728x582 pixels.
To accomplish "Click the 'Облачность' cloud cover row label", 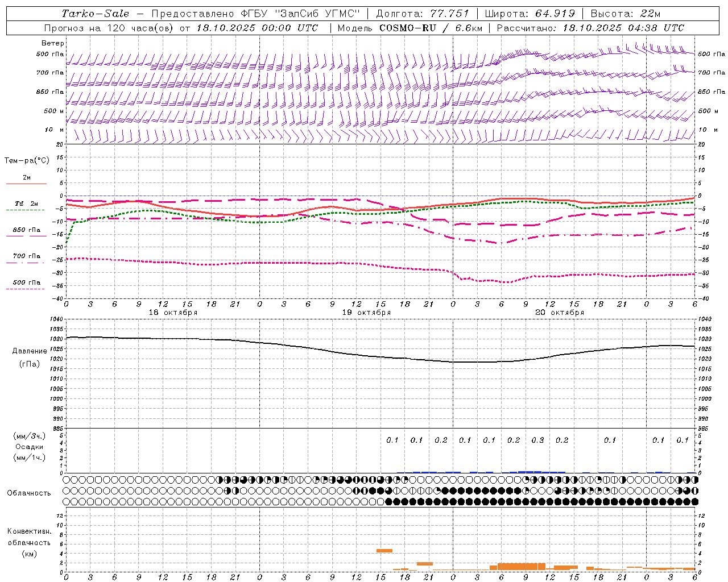I will tap(29, 493).
